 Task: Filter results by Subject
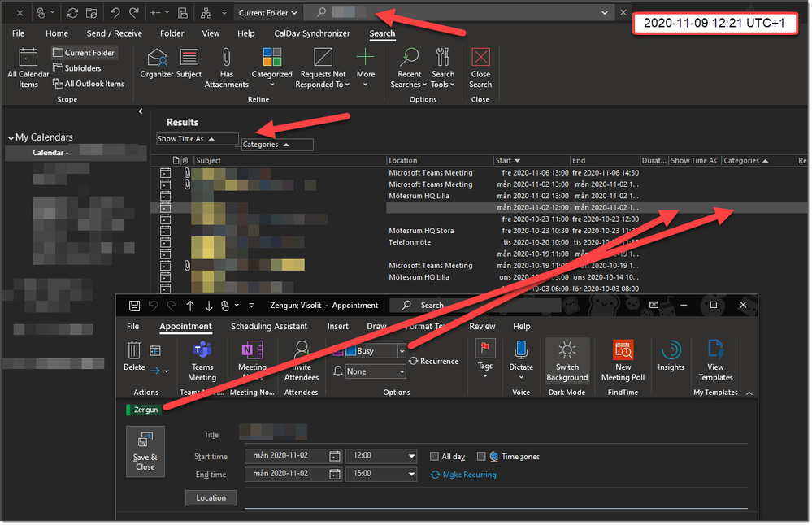[189, 63]
